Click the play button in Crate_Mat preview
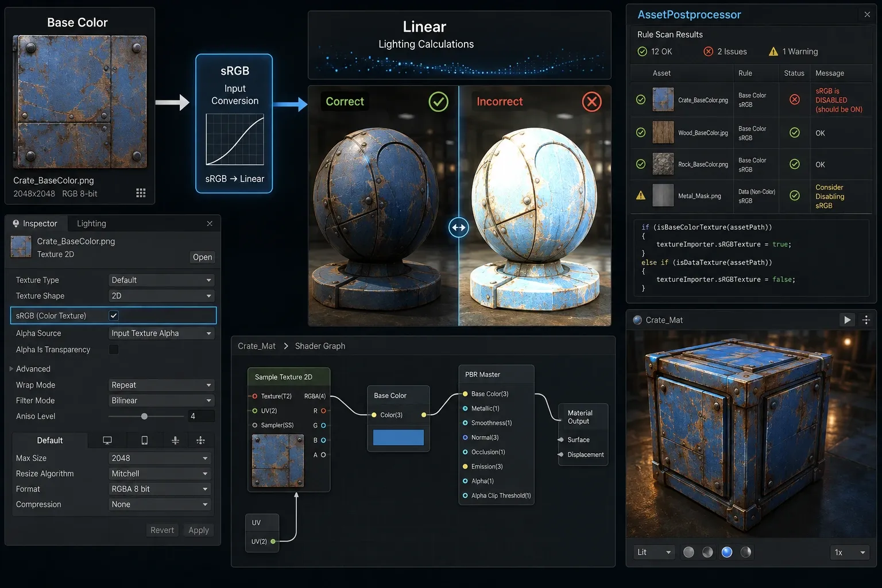This screenshot has height=588, width=882. [848, 320]
